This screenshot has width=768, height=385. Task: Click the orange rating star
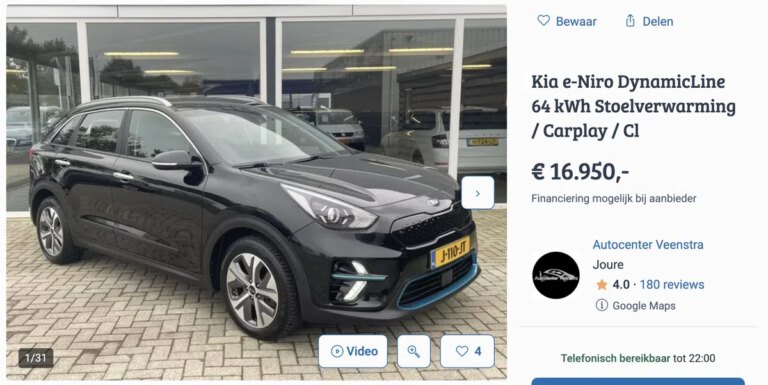[601, 285]
